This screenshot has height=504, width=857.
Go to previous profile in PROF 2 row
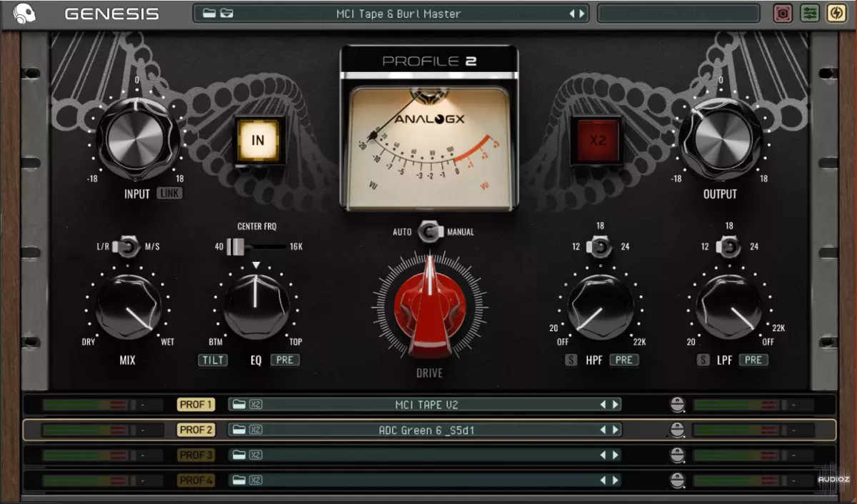(x=603, y=430)
